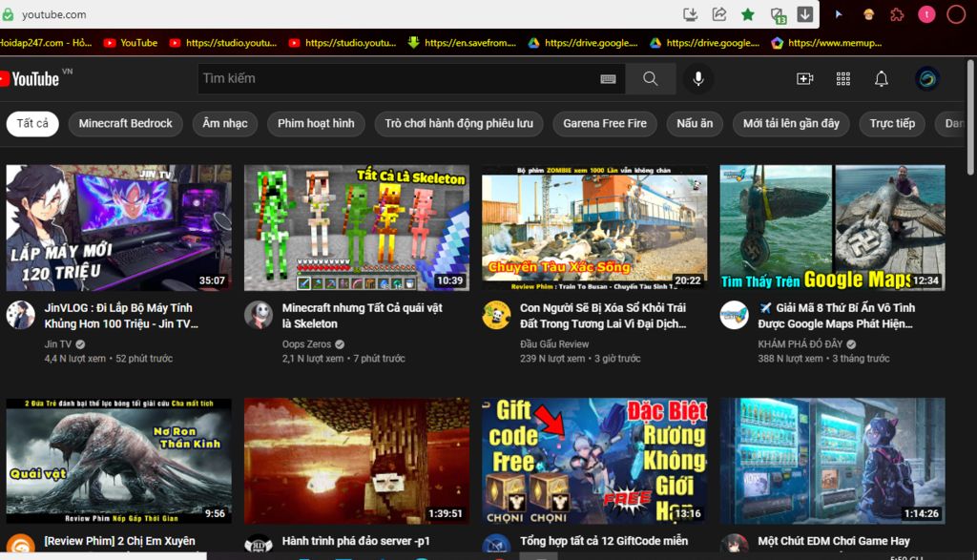Open the first drive.google bookmark

[x=583, y=43]
